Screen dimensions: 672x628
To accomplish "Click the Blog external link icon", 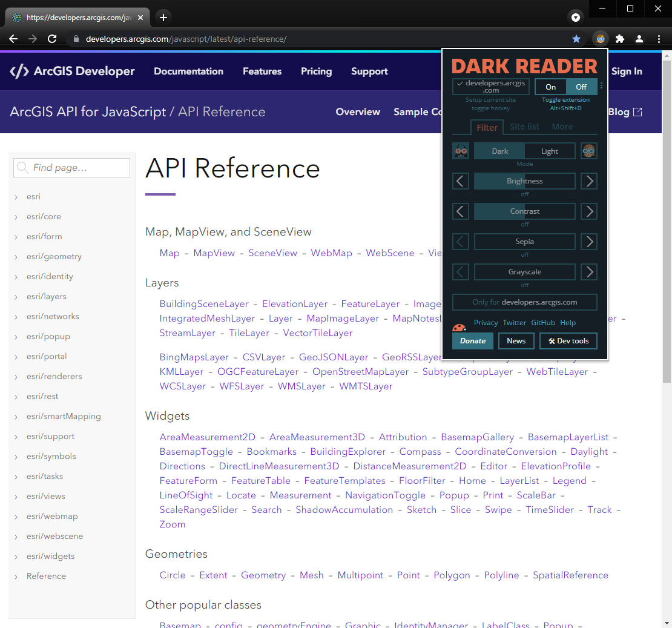I will (637, 112).
